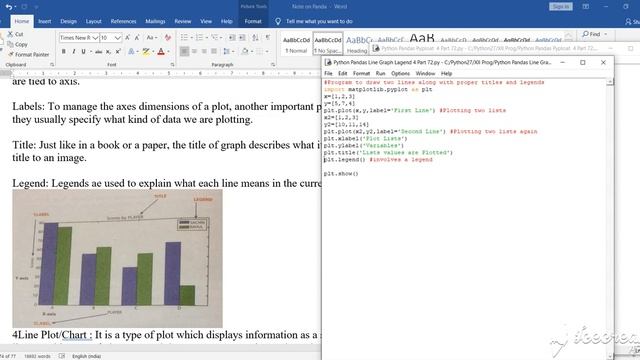This screenshot has height=360, width=640.
Task: Click the IDLE editor's vertical scrollbar up arrow
Action: click(x=610, y=82)
